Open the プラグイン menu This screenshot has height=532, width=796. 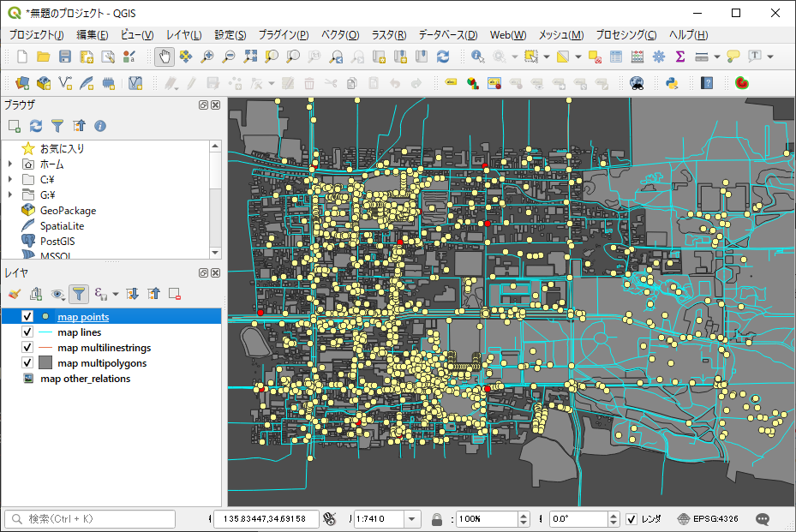click(x=283, y=35)
